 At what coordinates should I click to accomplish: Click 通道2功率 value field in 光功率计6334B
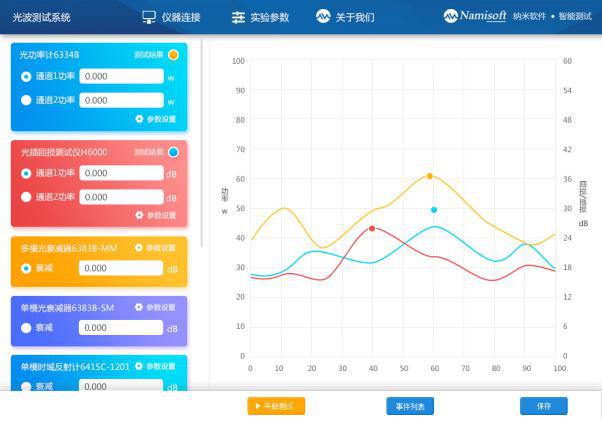pyautogui.click(x=121, y=100)
